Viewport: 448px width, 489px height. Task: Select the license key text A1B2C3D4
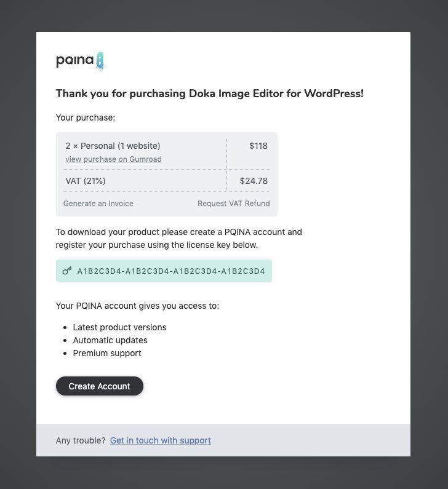[171, 271]
